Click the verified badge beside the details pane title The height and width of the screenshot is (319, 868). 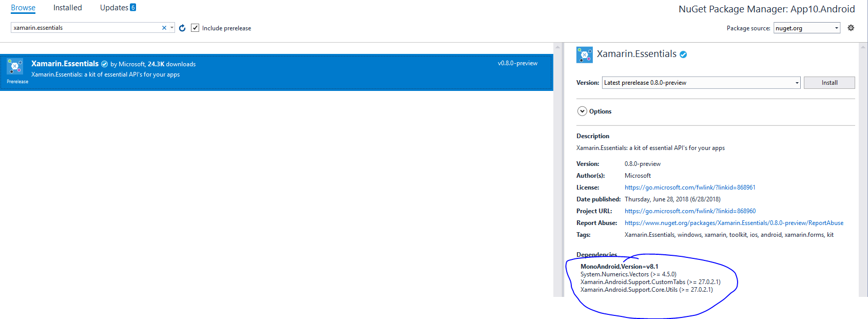click(683, 54)
